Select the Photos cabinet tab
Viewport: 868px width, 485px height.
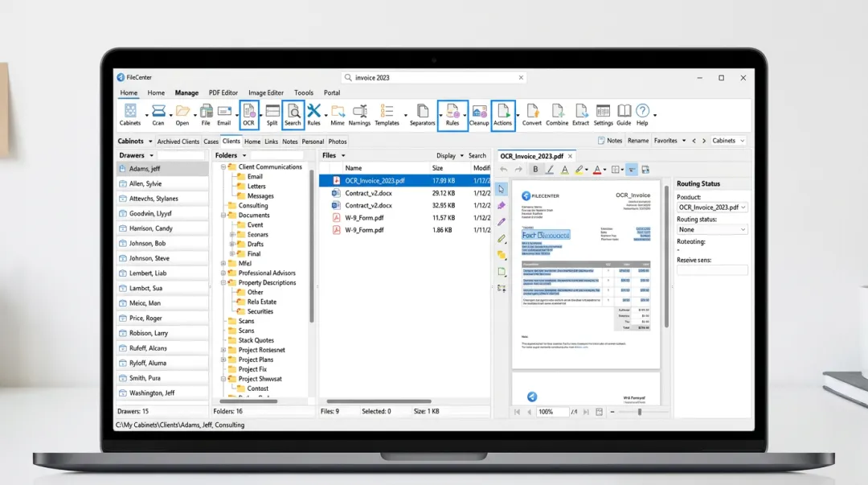(337, 142)
